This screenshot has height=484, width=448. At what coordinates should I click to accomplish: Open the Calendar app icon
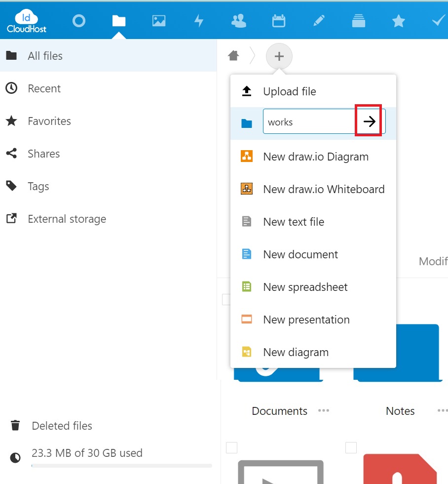click(x=278, y=20)
